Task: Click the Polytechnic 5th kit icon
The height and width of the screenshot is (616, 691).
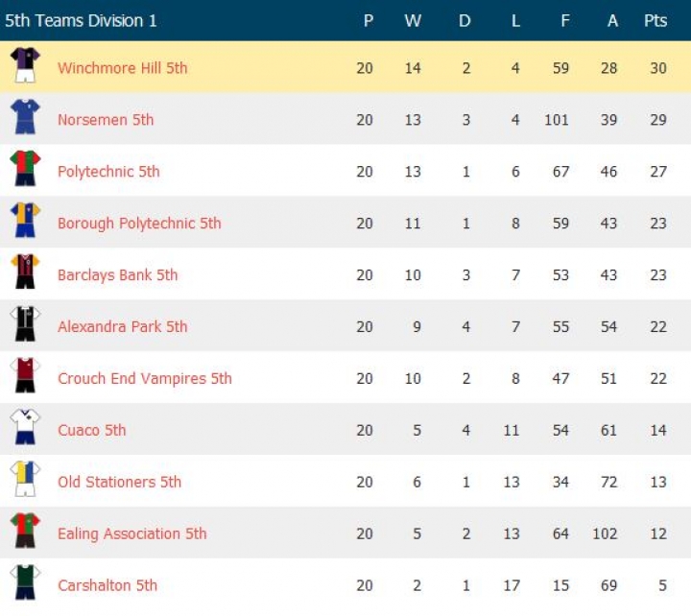Action: pyautogui.click(x=25, y=170)
